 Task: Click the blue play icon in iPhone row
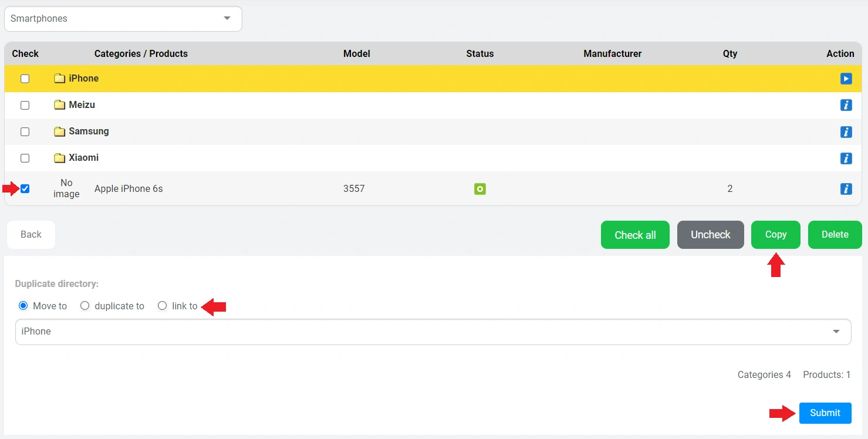click(846, 79)
